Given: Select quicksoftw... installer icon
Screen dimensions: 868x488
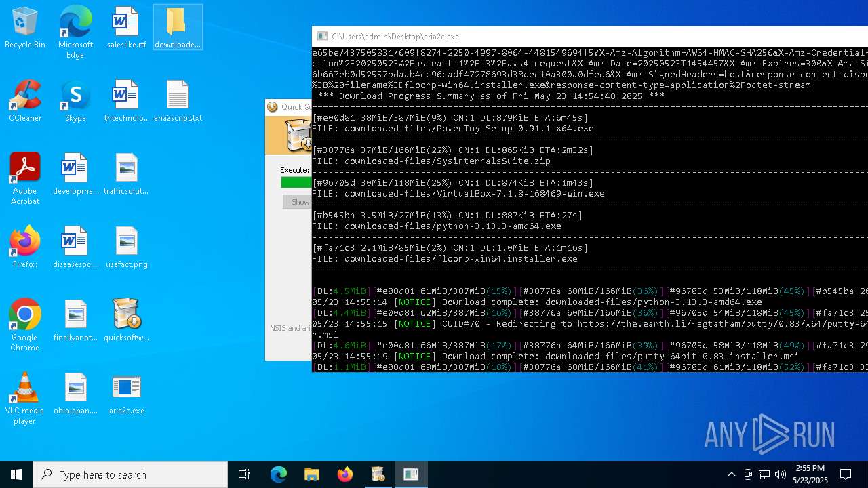Looking at the screenshot, I should click(126, 321).
